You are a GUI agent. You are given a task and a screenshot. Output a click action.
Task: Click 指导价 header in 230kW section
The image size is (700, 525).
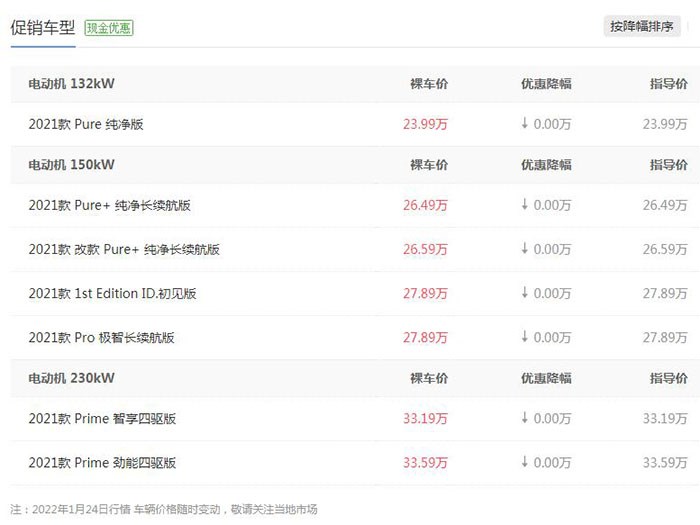[668, 378]
